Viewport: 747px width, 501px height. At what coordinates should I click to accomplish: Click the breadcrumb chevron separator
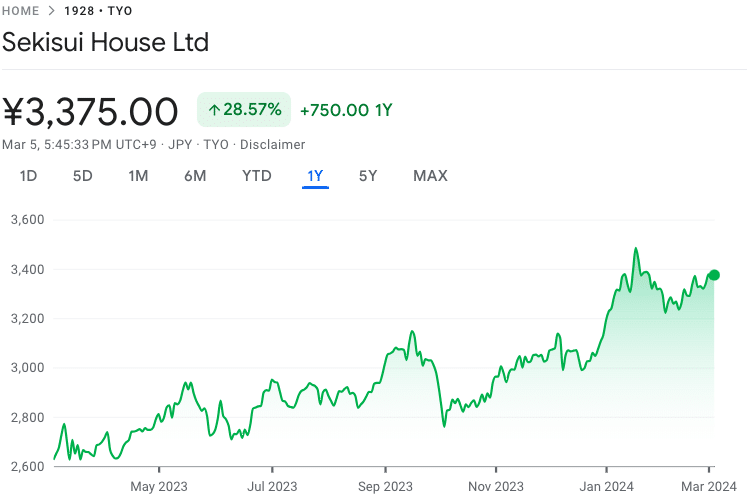(x=52, y=10)
